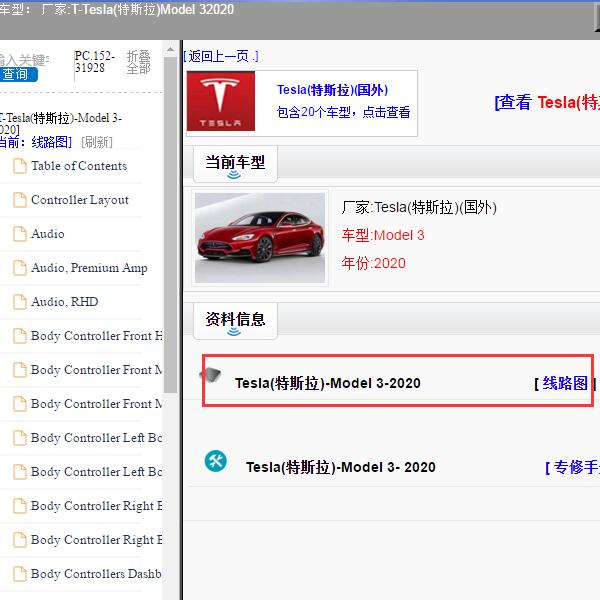This screenshot has width=600, height=600.
Task: Click the PC.152-31928 text
Action: (95, 62)
